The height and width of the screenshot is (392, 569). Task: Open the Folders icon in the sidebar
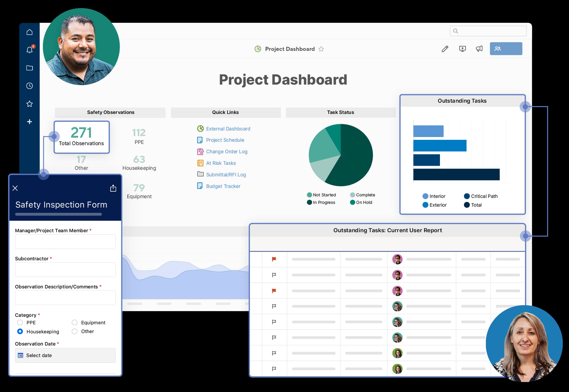tap(29, 68)
